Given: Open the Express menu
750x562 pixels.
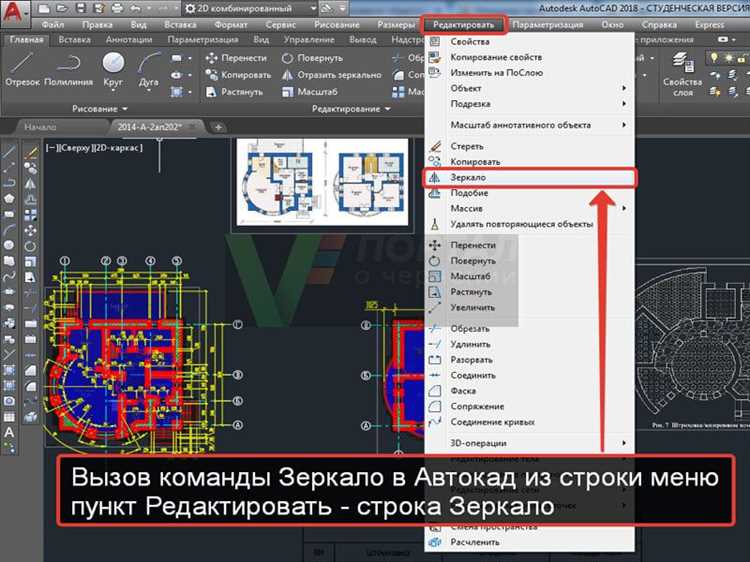Looking at the screenshot, I should click(x=709, y=25).
